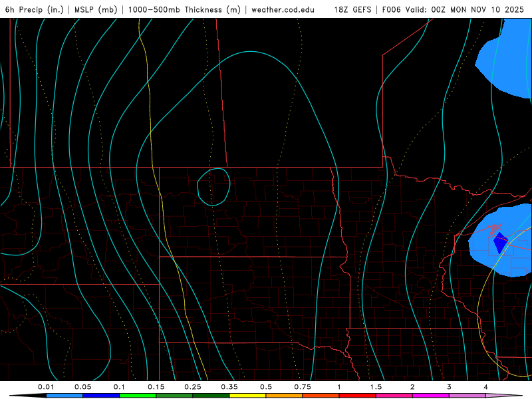Click the magenta 2 inch color swatch

click(431, 396)
